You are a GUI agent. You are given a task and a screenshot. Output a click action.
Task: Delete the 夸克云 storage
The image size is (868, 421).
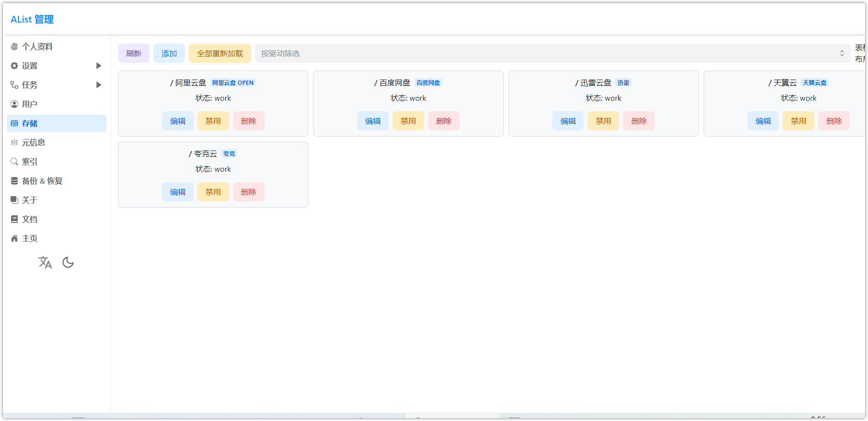(249, 192)
